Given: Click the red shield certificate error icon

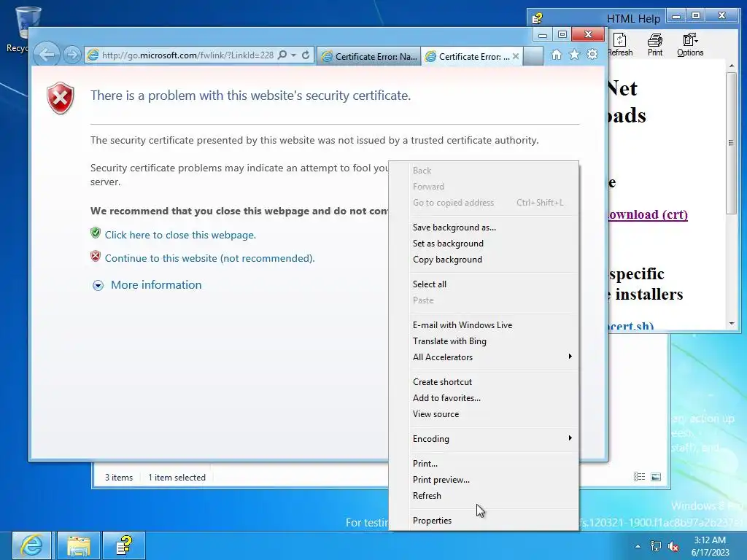Looking at the screenshot, I should coord(61,98).
